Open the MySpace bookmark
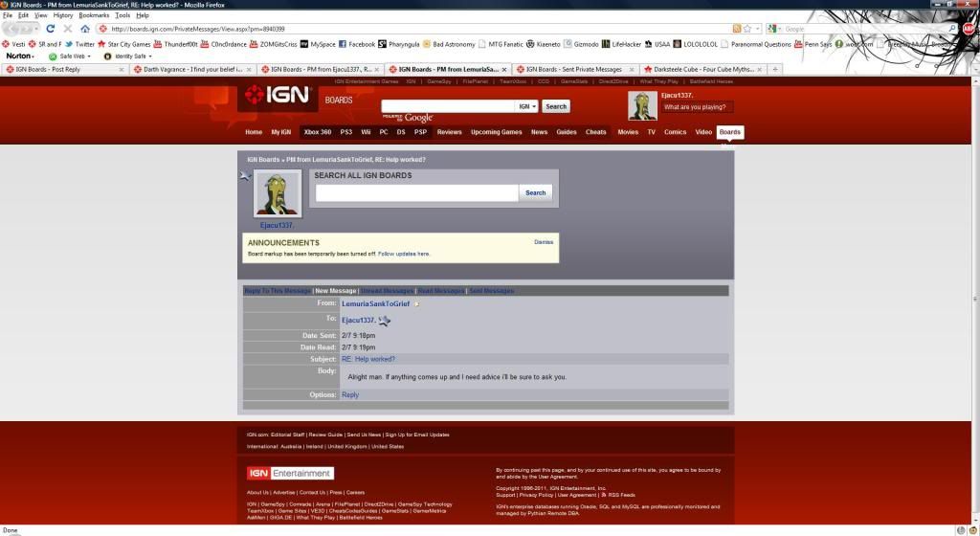 pos(318,44)
